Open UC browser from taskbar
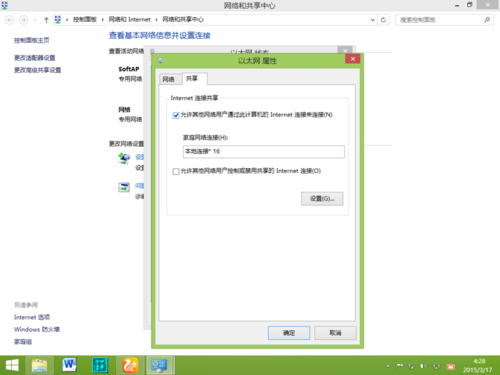 click(130, 365)
